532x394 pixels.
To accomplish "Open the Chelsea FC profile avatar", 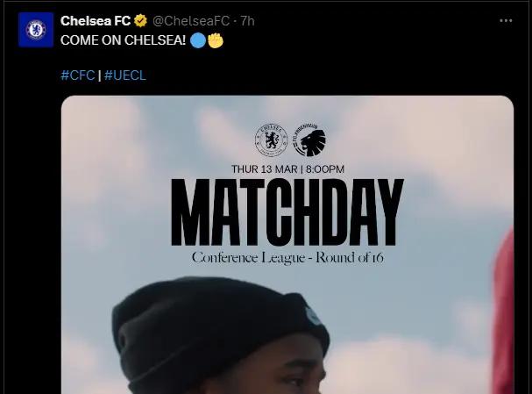I will click(x=36, y=30).
